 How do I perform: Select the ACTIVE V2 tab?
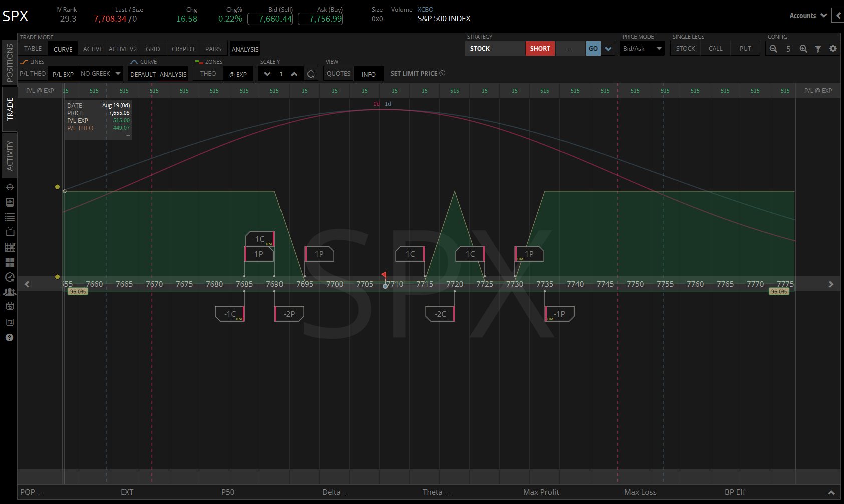pyautogui.click(x=123, y=49)
